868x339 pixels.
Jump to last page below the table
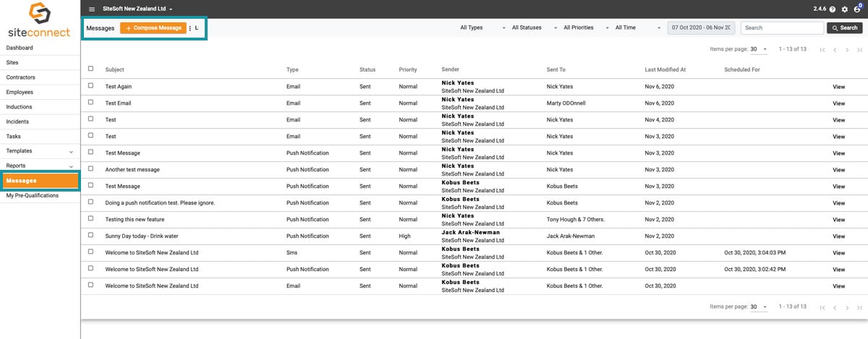pyautogui.click(x=859, y=306)
